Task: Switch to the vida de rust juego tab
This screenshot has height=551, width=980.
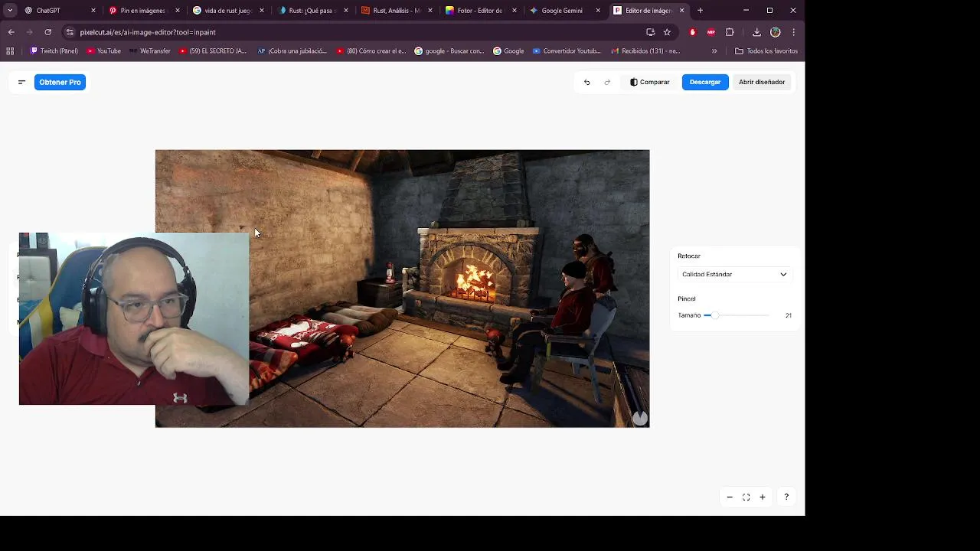Action: pos(227,11)
